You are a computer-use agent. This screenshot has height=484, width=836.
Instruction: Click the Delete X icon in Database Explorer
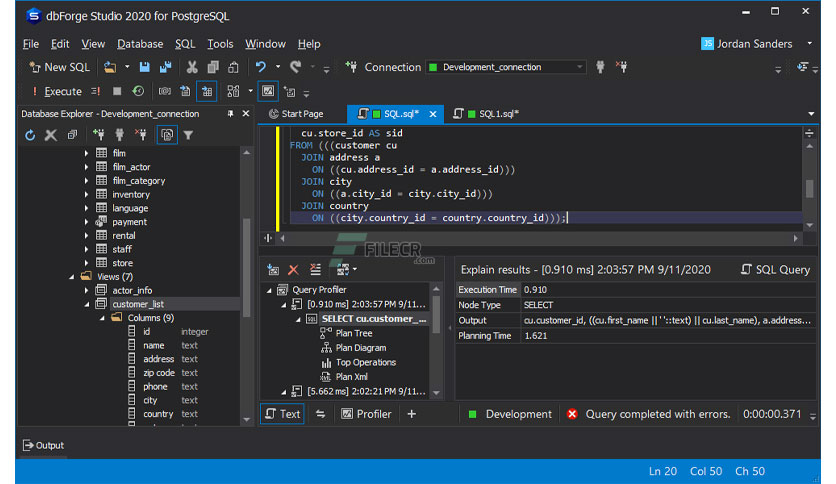pyautogui.click(x=51, y=135)
